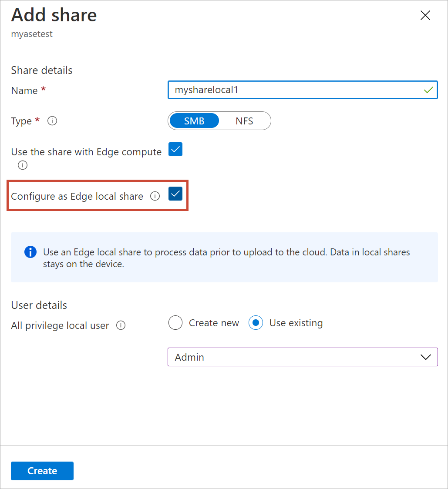Screen dimensions: 448x489
Task: Select the SMB share type
Action: tap(194, 121)
